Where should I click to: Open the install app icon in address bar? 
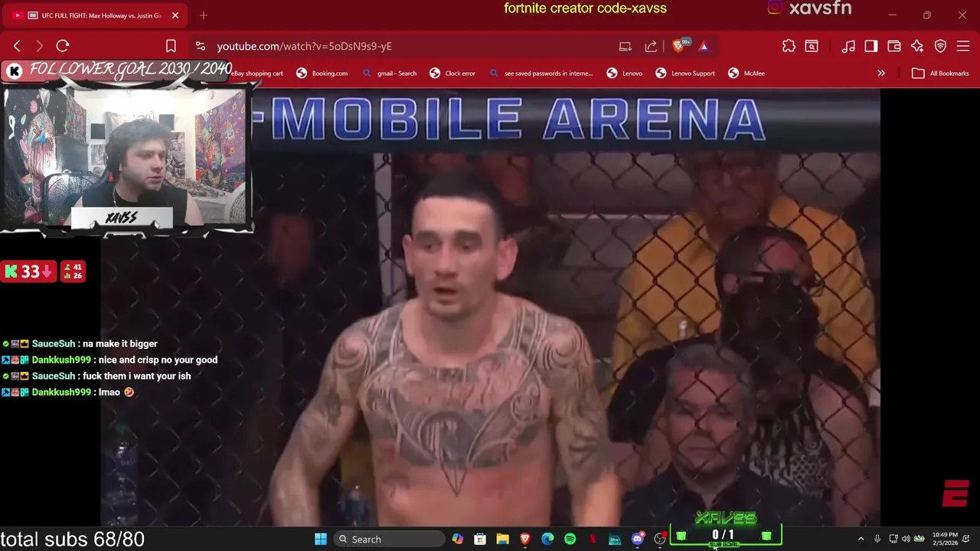tap(626, 46)
